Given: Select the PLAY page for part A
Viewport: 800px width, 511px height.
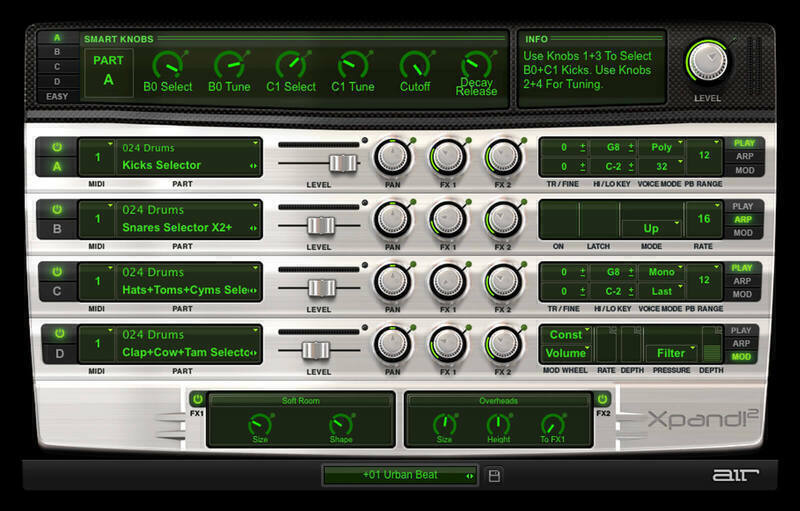Looking at the screenshot, I should 744,143.
